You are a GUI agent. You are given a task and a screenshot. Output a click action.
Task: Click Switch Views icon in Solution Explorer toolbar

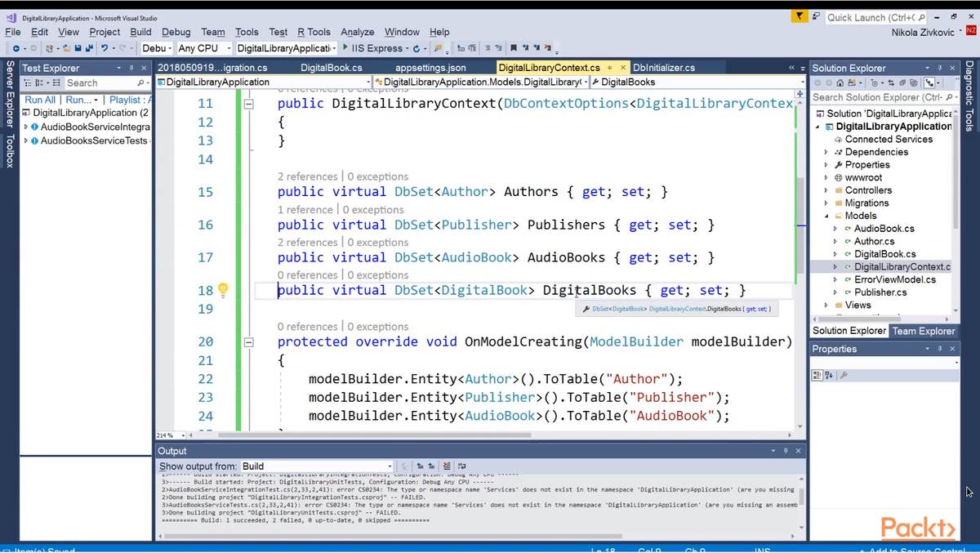852,83
